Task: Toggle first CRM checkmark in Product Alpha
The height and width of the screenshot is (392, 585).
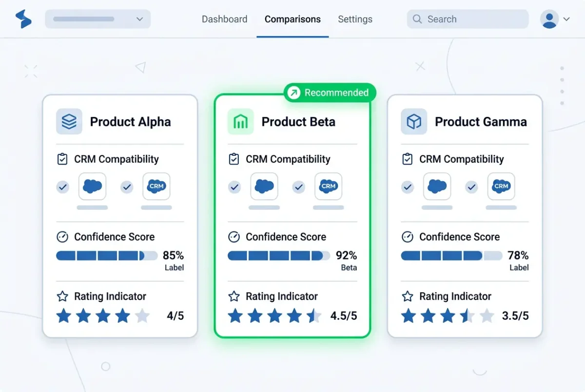Action: (62, 187)
